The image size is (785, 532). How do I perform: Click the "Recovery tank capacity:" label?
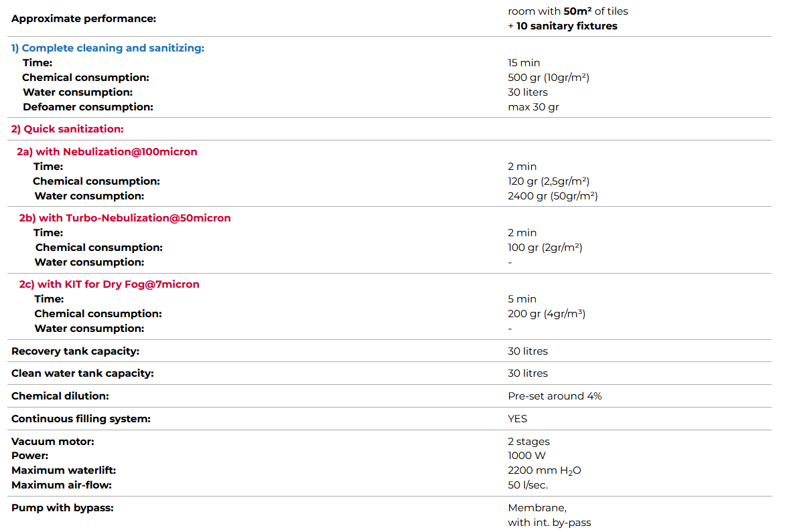[76, 351]
